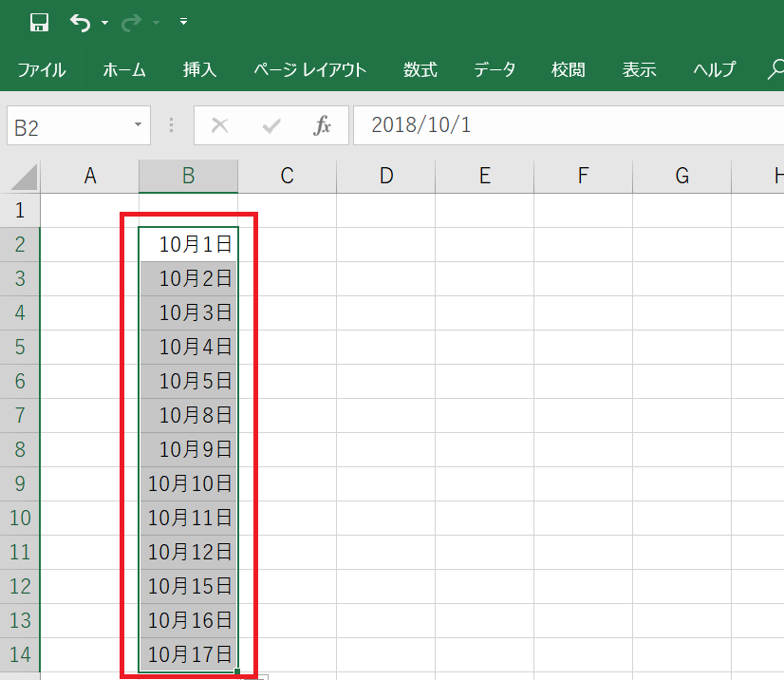
Task: Click the search magnifier icon in the ribbon
Action: tap(774, 69)
